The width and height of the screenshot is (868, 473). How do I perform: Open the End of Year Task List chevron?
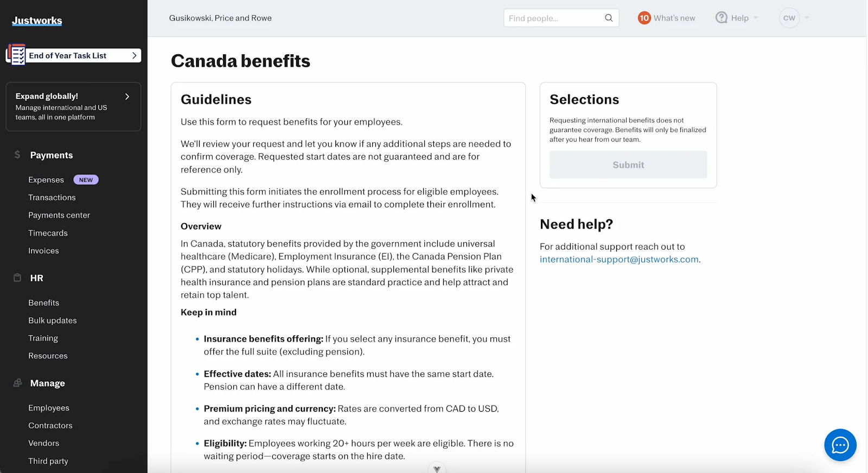pyautogui.click(x=134, y=55)
